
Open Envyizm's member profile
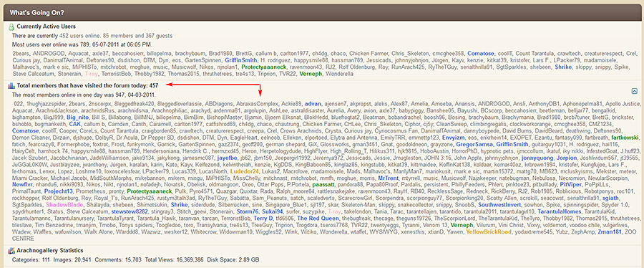pyautogui.click(x=454, y=138)
